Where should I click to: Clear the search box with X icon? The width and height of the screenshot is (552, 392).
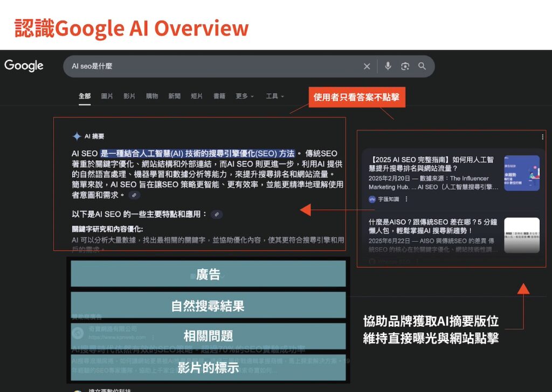coord(367,66)
